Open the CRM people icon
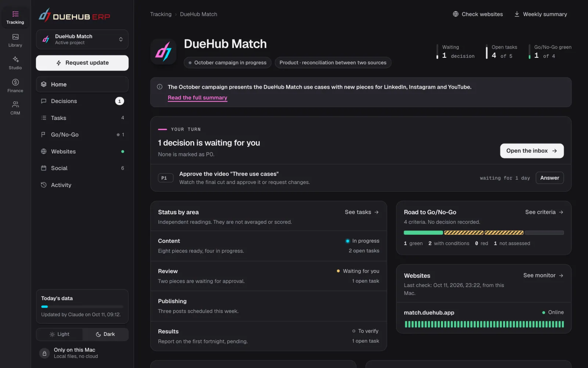The height and width of the screenshot is (368, 588). (15, 105)
